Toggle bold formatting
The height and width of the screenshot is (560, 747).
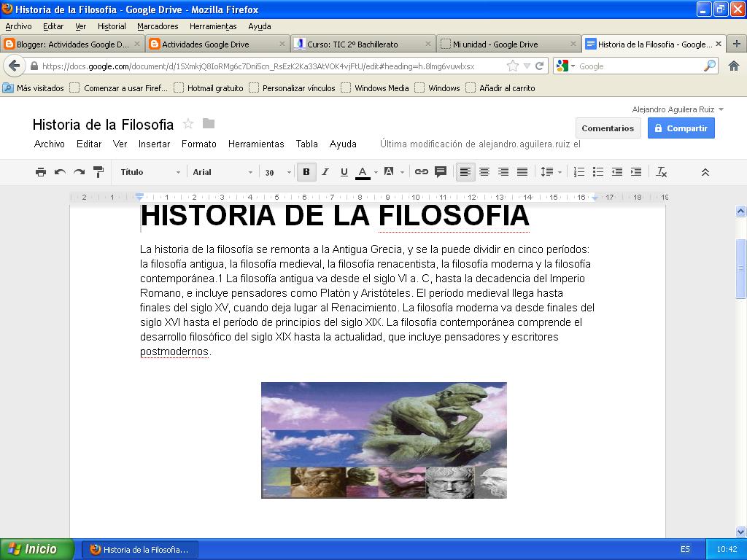coord(306,172)
